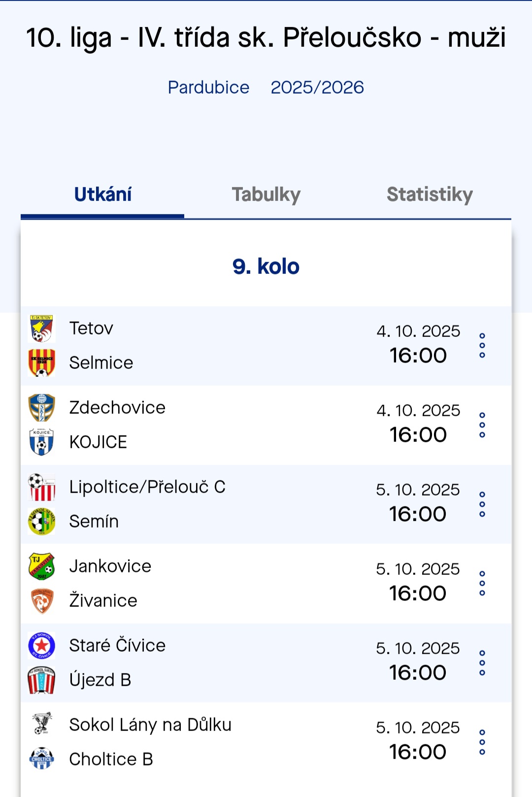Select the Utkání tab

pyautogui.click(x=103, y=195)
